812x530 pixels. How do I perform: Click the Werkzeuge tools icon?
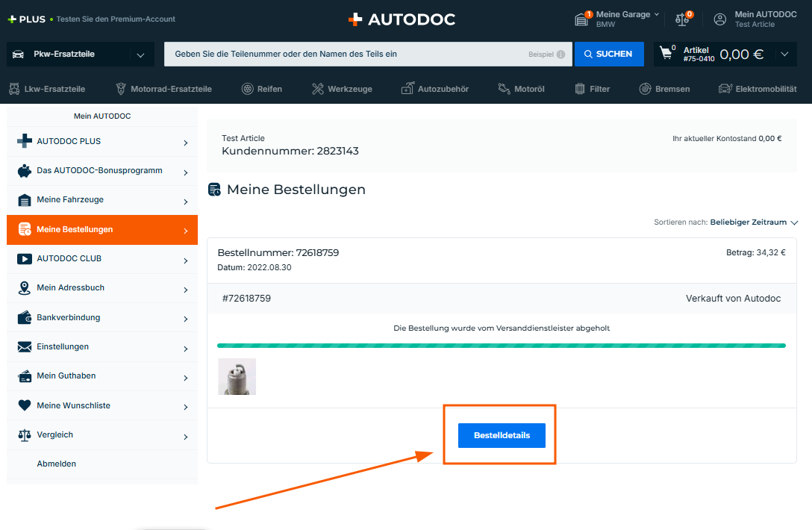pos(318,89)
